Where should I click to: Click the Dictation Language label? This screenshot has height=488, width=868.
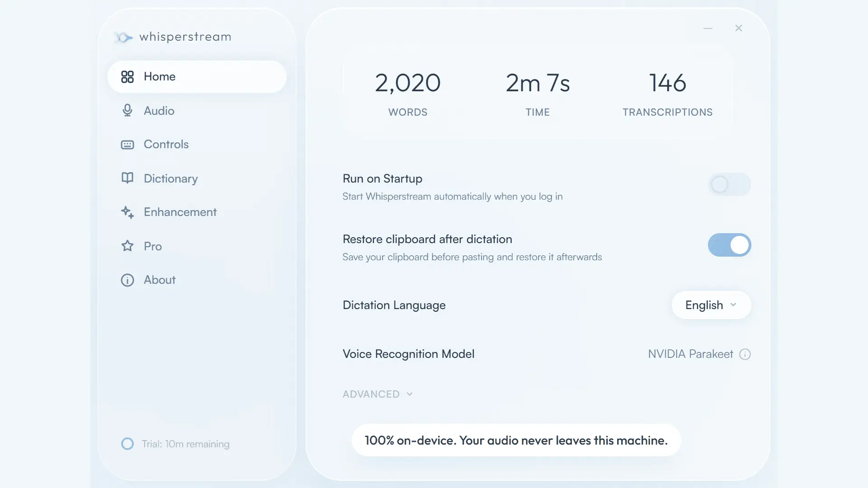point(394,305)
